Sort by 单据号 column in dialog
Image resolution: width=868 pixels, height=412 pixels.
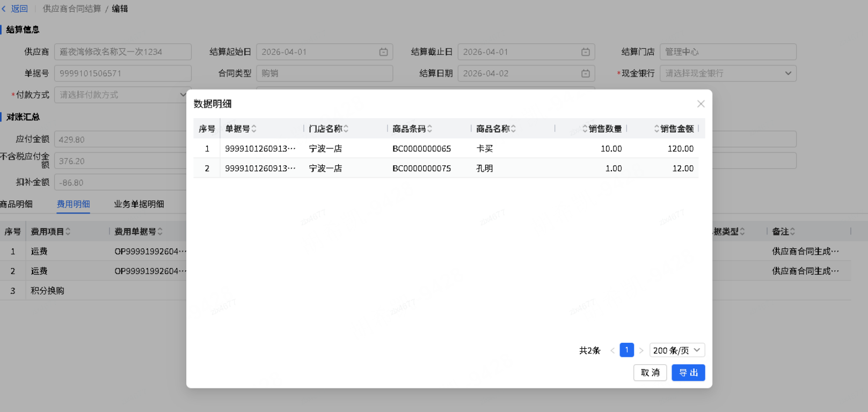tap(254, 129)
